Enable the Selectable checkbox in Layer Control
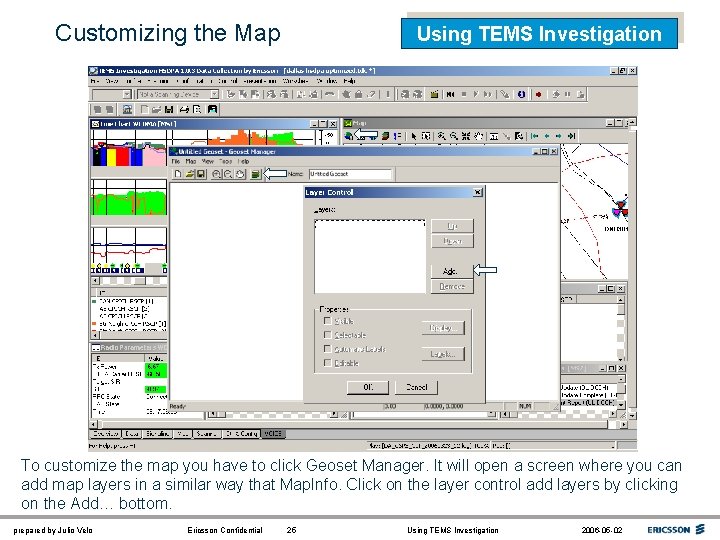 (327, 334)
